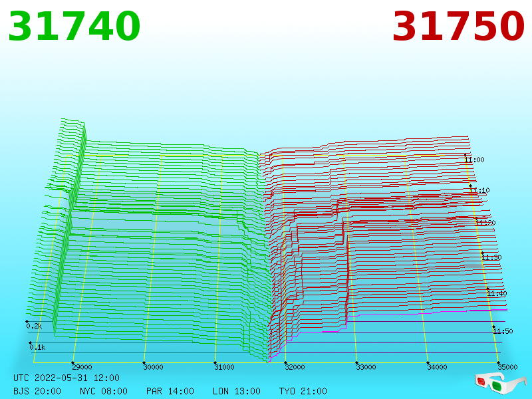
Task: Click the 11:20 time axis marker
Action: click(x=485, y=223)
